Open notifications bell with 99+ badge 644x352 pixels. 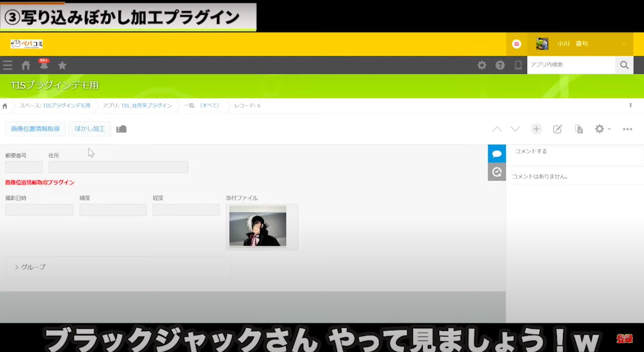coord(44,65)
